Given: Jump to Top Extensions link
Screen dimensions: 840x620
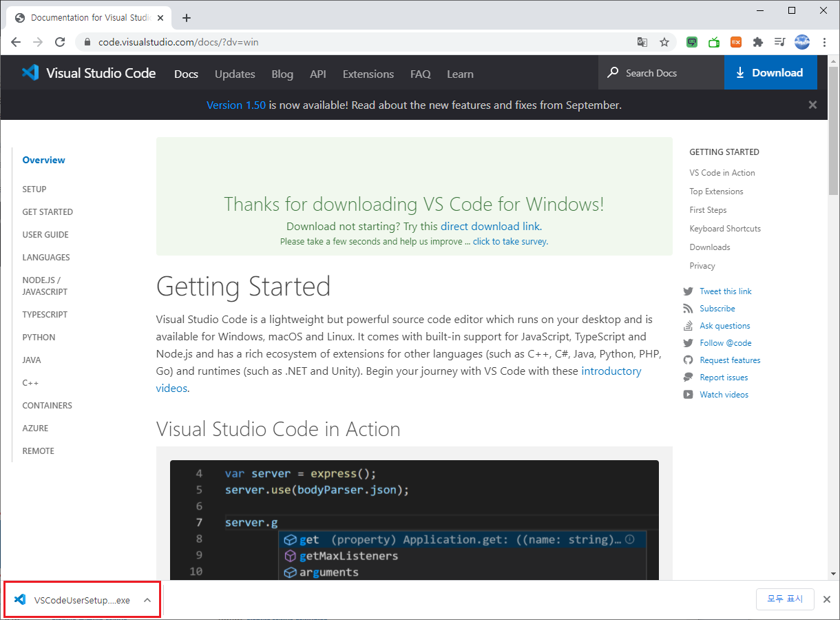Looking at the screenshot, I should coord(716,192).
